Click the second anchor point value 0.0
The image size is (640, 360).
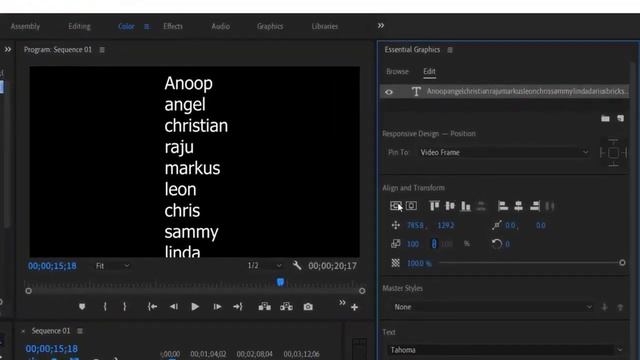coord(540,225)
